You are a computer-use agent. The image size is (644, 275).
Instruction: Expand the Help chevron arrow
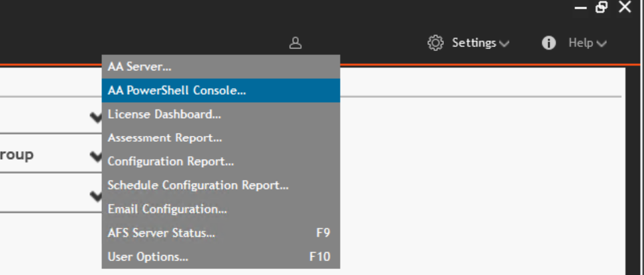pyautogui.click(x=602, y=44)
